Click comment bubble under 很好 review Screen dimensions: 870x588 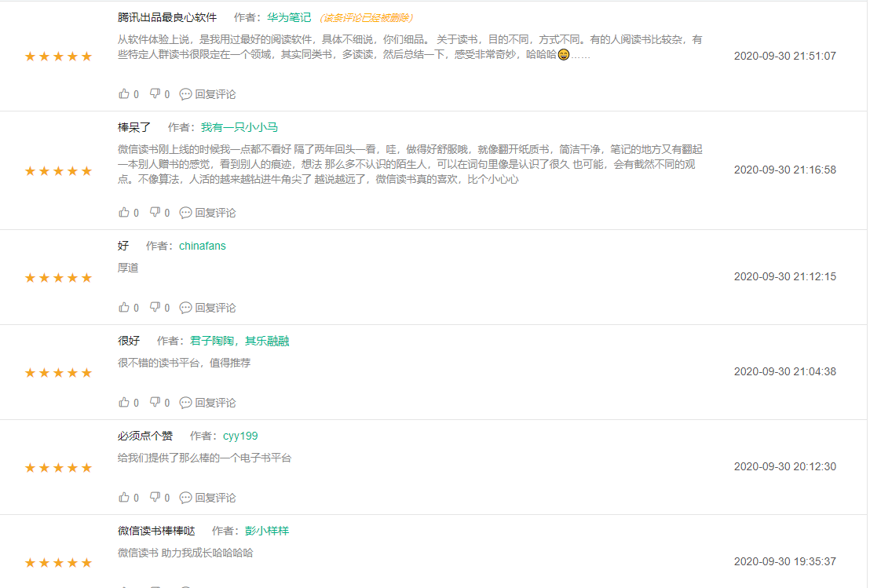click(x=185, y=403)
